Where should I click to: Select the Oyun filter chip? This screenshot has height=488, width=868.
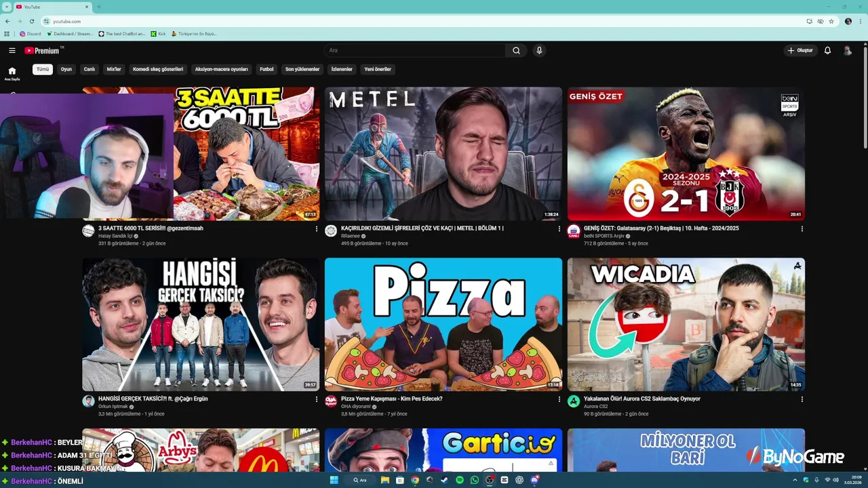66,69
